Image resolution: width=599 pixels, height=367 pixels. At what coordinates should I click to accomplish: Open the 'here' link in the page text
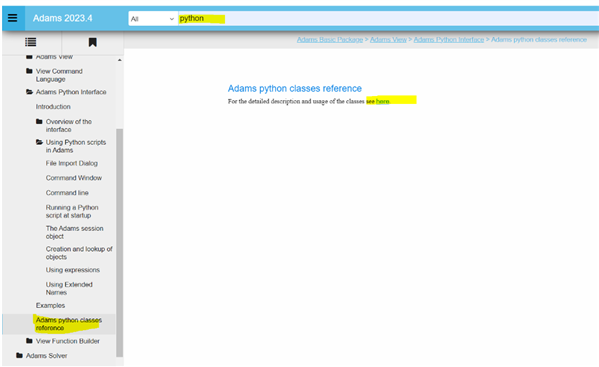tap(382, 101)
